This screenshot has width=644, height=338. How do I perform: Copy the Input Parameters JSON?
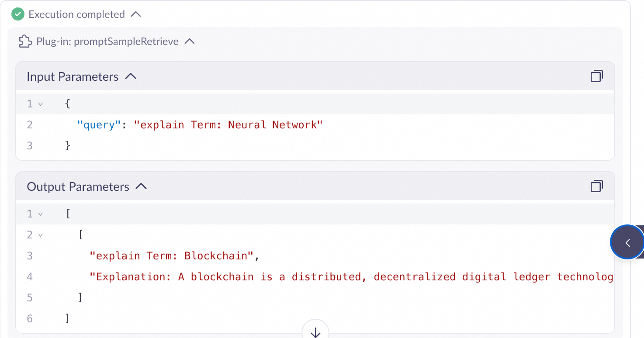[596, 76]
